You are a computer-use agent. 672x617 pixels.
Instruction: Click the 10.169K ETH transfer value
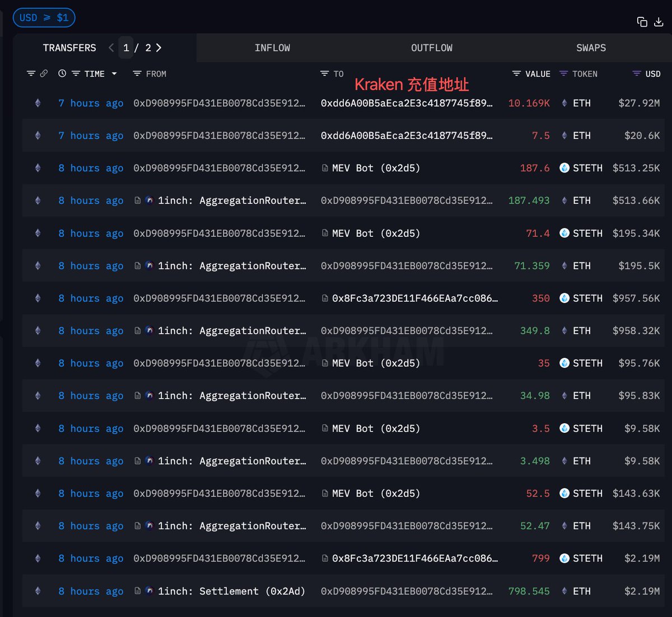[x=529, y=103]
